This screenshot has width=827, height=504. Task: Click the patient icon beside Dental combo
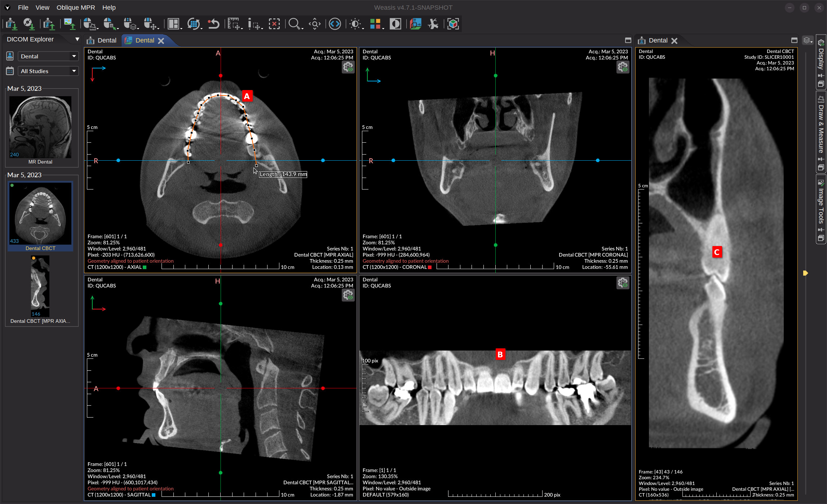(x=10, y=56)
